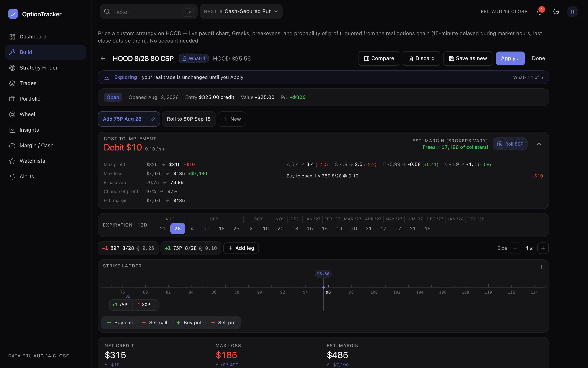
Task: Click Add leg button
Action: (241, 248)
